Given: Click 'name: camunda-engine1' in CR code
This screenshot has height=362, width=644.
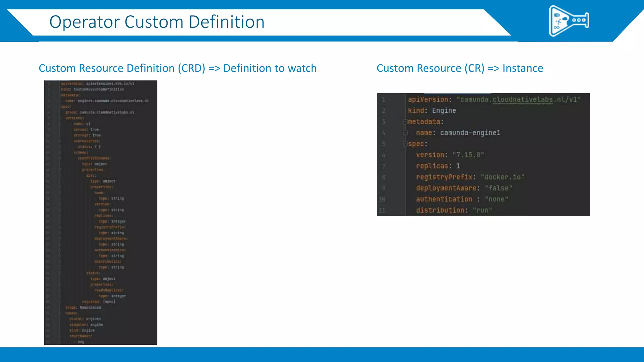Looking at the screenshot, I should 458,133.
